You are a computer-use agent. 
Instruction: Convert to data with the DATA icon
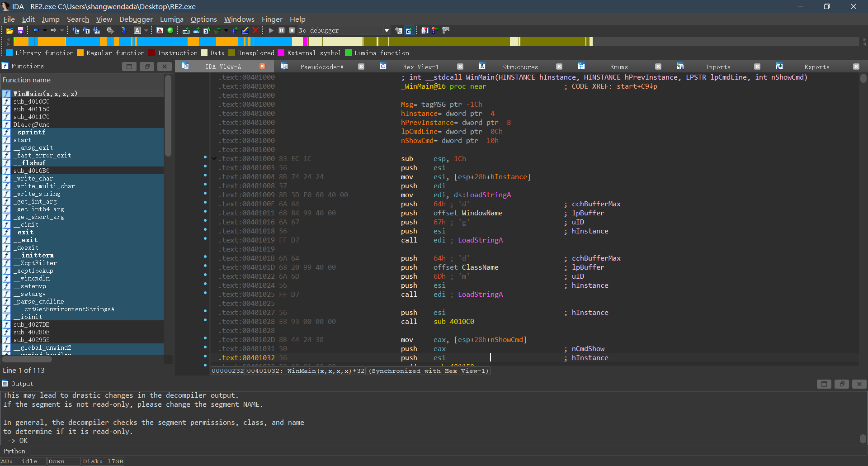(196, 30)
